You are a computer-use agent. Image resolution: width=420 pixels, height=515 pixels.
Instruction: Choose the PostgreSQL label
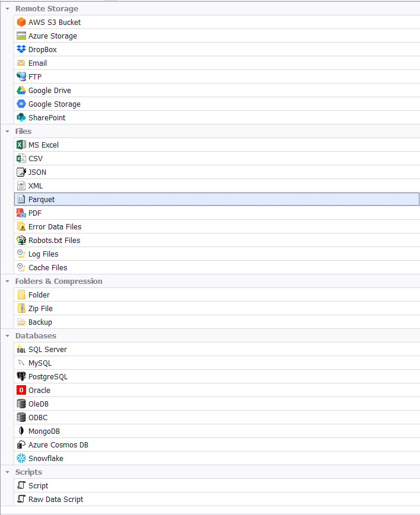[48, 377]
